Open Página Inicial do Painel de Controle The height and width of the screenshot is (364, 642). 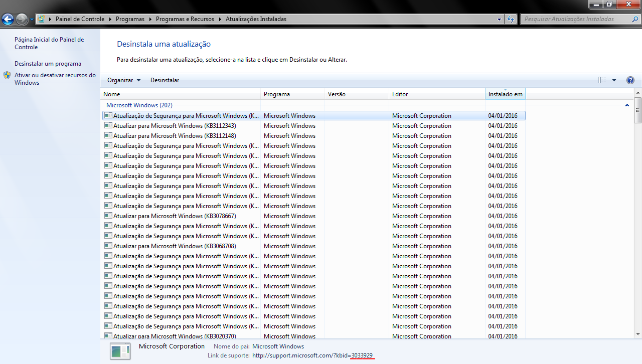click(x=49, y=43)
